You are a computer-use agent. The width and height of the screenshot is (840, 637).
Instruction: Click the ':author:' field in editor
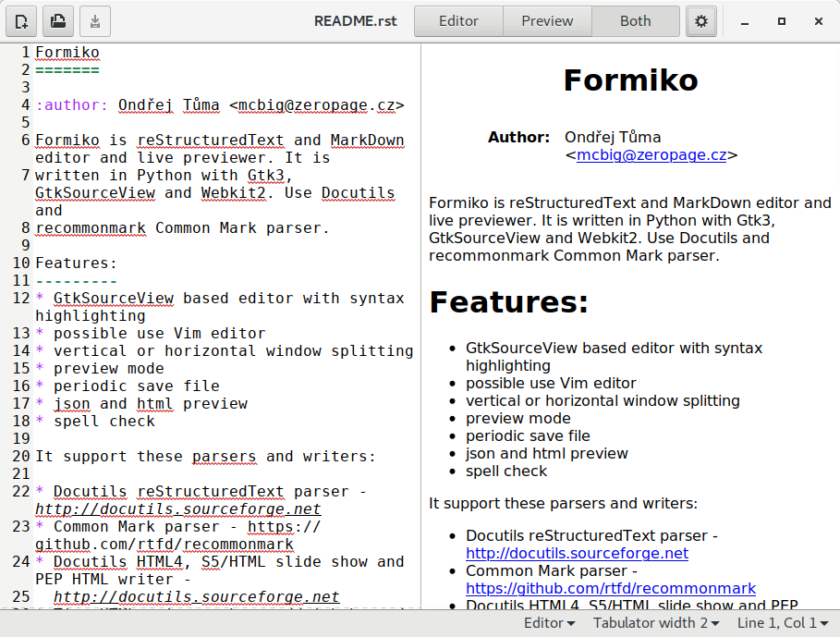[x=72, y=105]
